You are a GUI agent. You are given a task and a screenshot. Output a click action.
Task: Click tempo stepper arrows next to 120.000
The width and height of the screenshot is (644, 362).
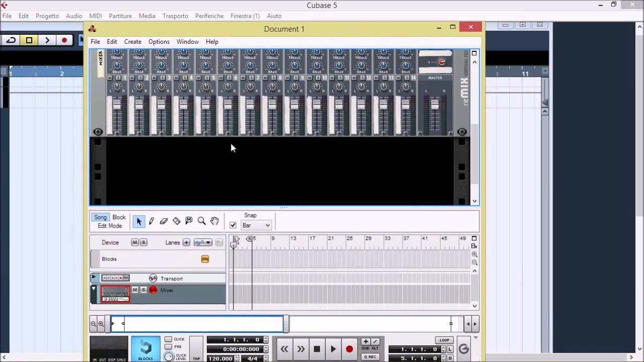click(237, 358)
